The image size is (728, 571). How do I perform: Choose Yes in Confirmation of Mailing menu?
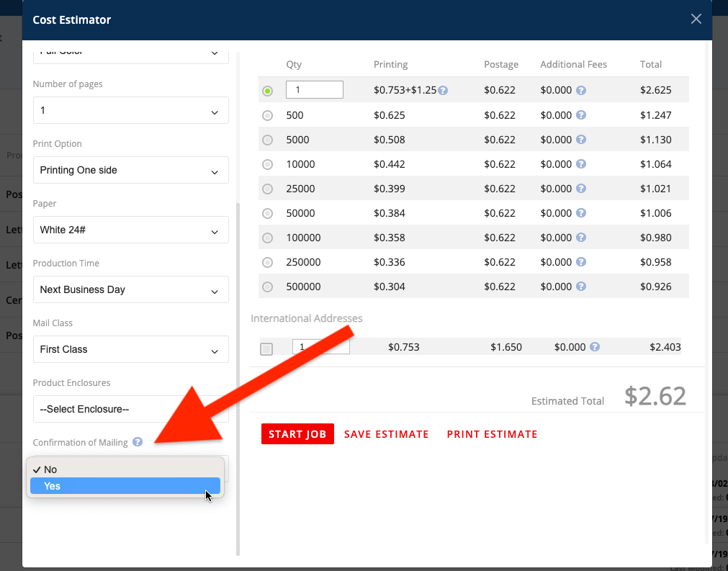pos(125,486)
